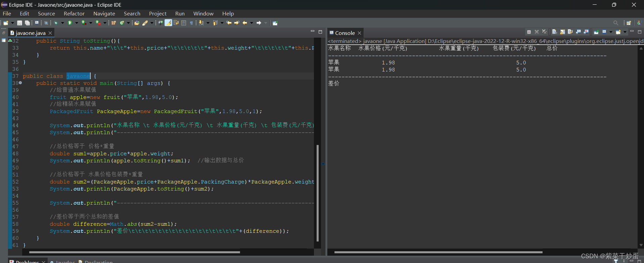Switch to the Java perspective icon

(x=639, y=23)
